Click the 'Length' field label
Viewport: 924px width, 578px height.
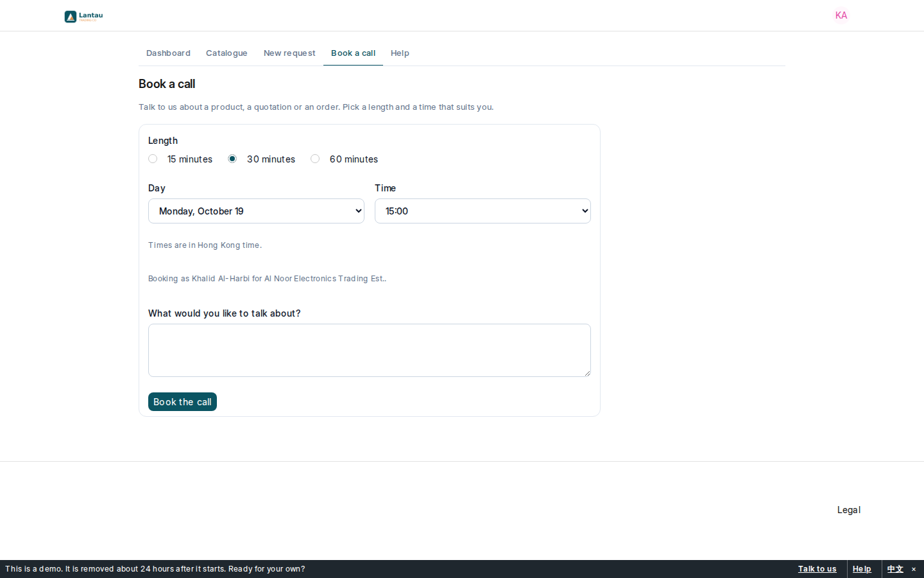click(x=163, y=141)
